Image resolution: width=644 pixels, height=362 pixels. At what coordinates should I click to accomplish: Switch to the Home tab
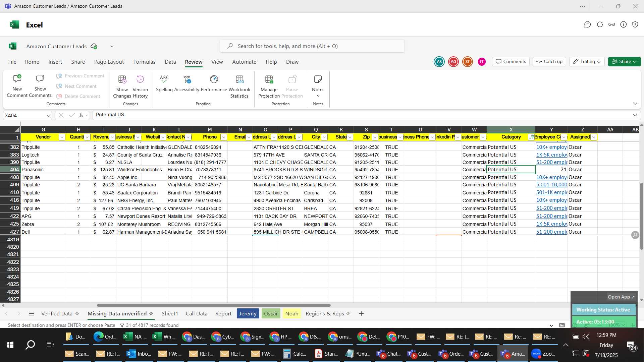pos(32,62)
